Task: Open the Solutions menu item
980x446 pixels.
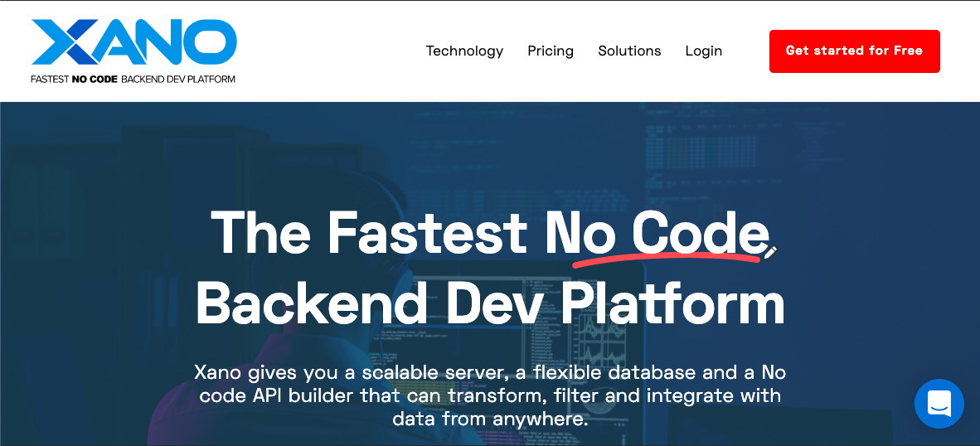Action: tap(629, 51)
